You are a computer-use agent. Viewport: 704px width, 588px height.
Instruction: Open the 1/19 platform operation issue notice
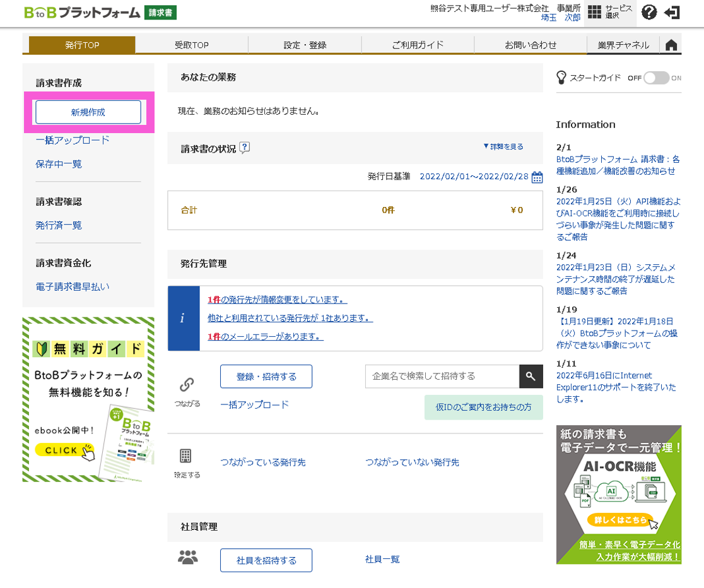[617, 333]
